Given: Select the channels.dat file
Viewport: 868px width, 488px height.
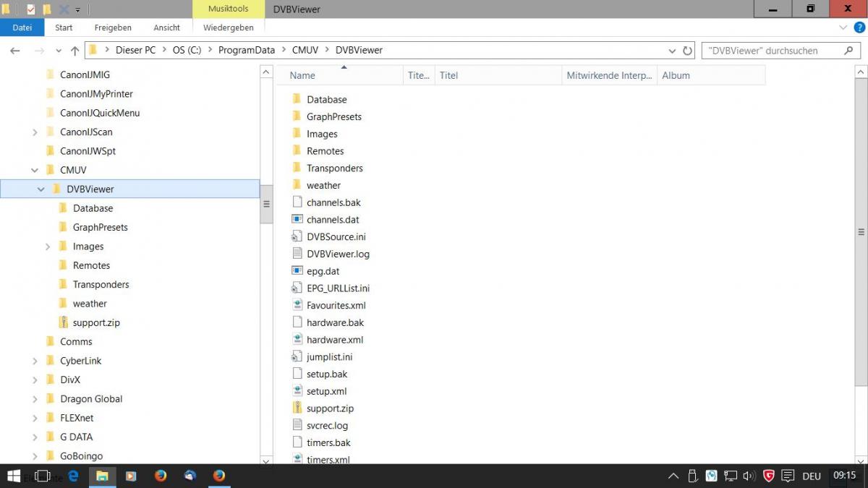Looking at the screenshot, I should [333, 220].
